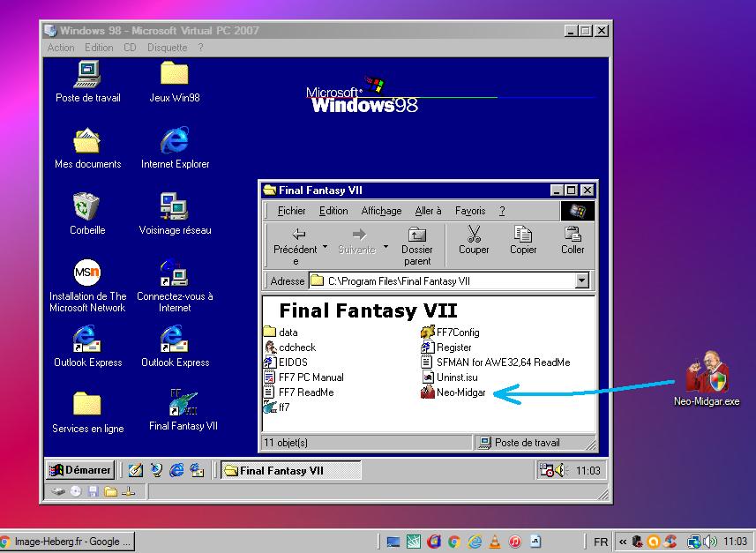Expand the Précédente history arrow
Viewport: 756px width, 553px height.
[326, 246]
